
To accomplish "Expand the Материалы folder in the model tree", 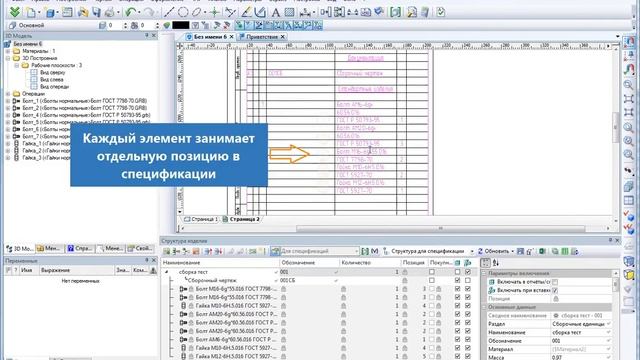I will pos(8,51).
